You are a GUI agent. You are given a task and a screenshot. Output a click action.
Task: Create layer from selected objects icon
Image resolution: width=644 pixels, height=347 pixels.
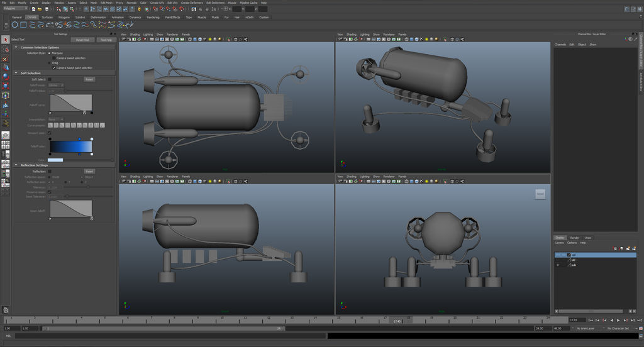point(634,248)
